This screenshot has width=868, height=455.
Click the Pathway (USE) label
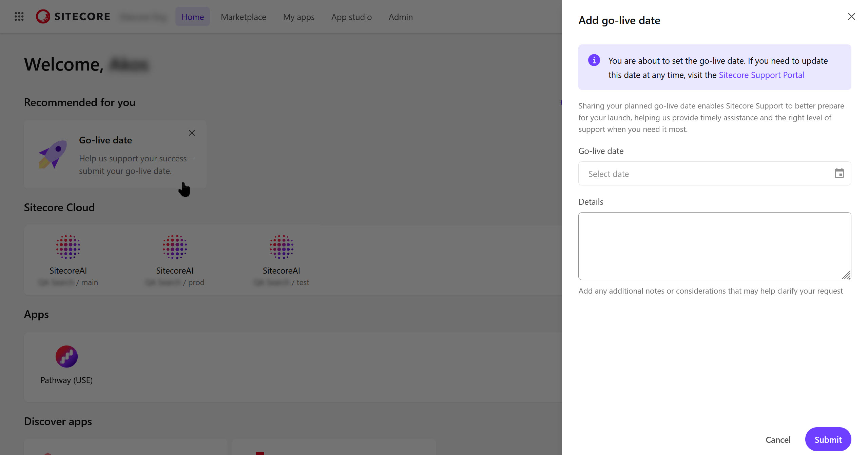[x=66, y=380]
